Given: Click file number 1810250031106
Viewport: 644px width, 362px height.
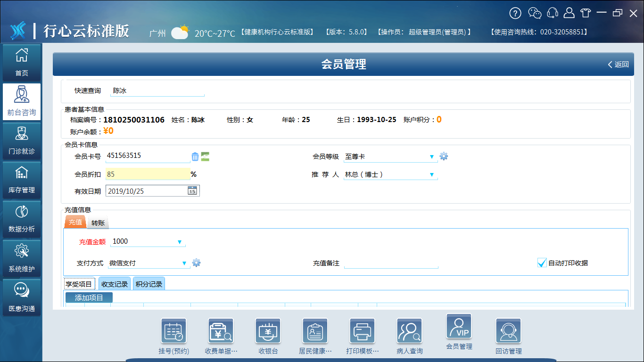Looking at the screenshot, I should 134,120.
